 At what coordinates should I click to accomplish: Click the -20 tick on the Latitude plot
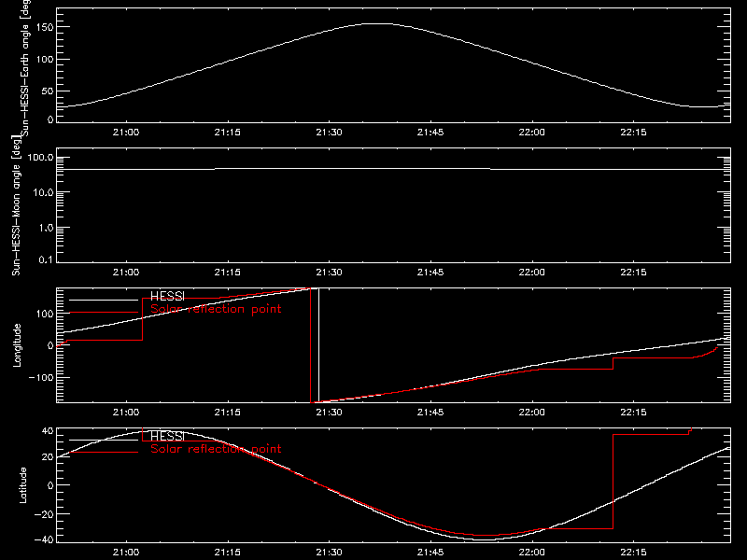click(45, 514)
